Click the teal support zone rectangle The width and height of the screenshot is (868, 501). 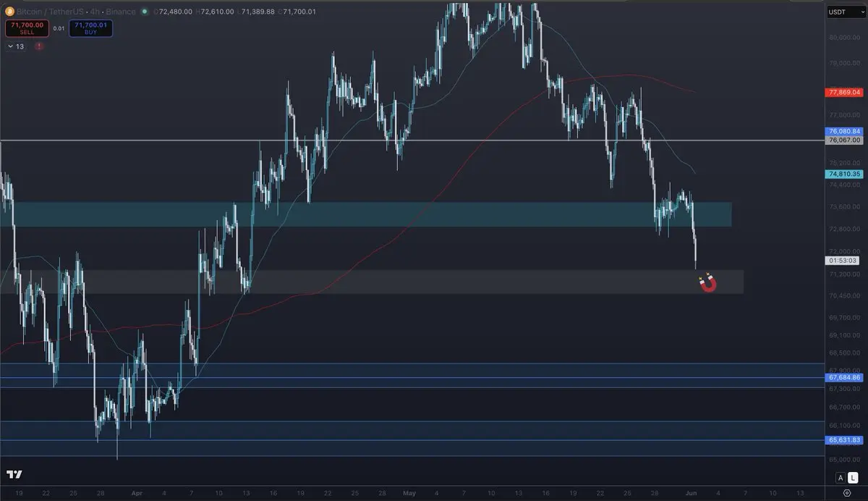[x=365, y=214]
